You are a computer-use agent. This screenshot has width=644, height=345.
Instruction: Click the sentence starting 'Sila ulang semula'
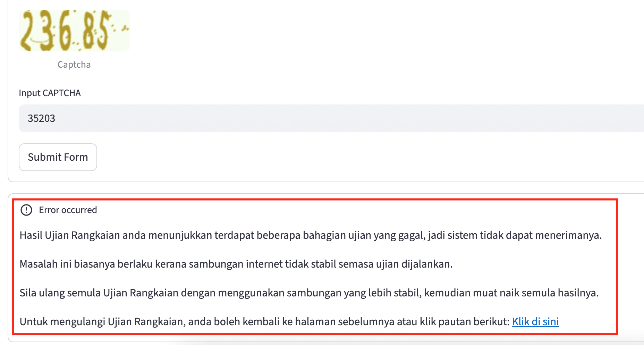point(309,293)
